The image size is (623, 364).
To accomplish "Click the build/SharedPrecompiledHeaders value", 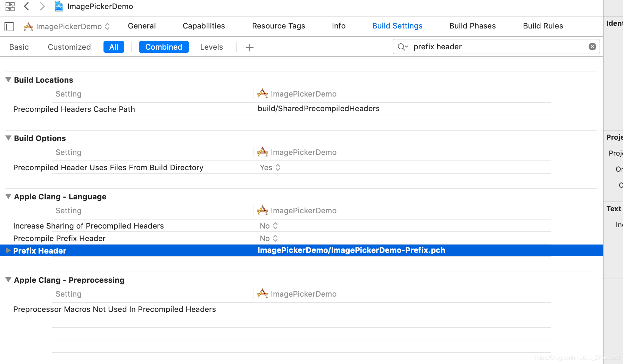I will click(318, 108).
